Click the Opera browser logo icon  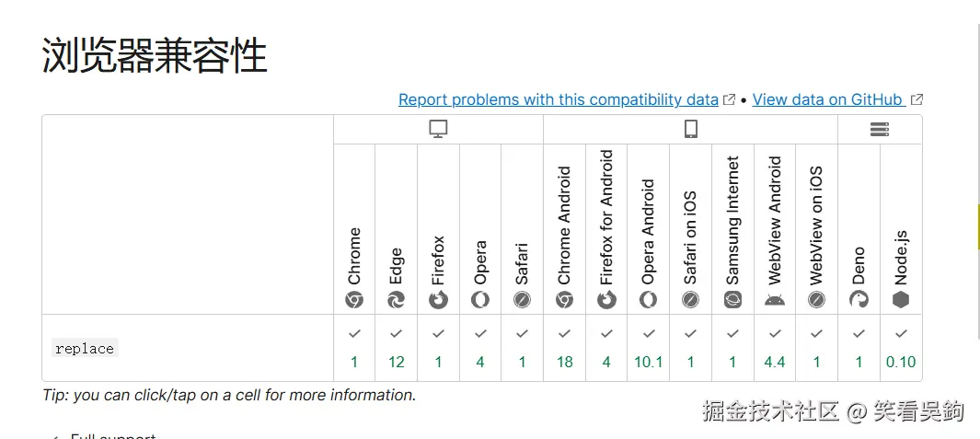(480, 299)
